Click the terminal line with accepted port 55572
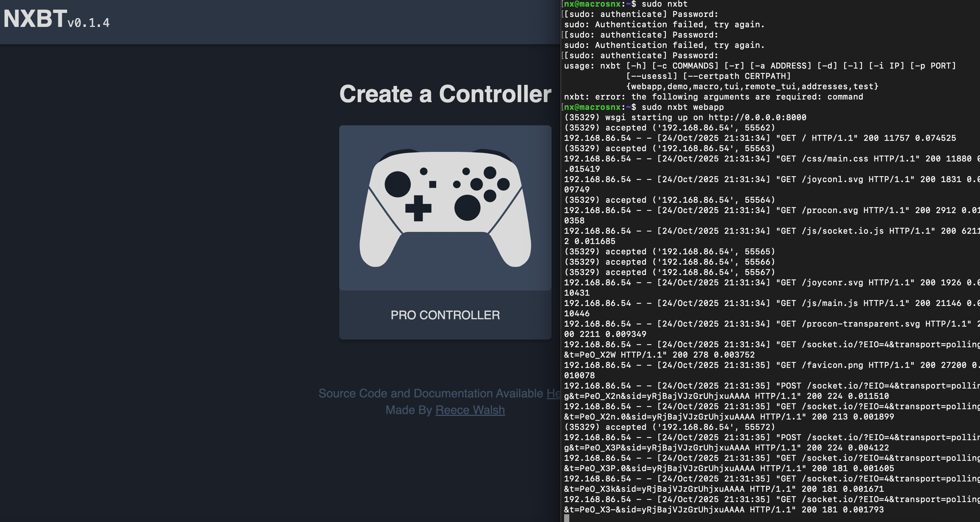This screenshot has width=980, height=522. 670,427
